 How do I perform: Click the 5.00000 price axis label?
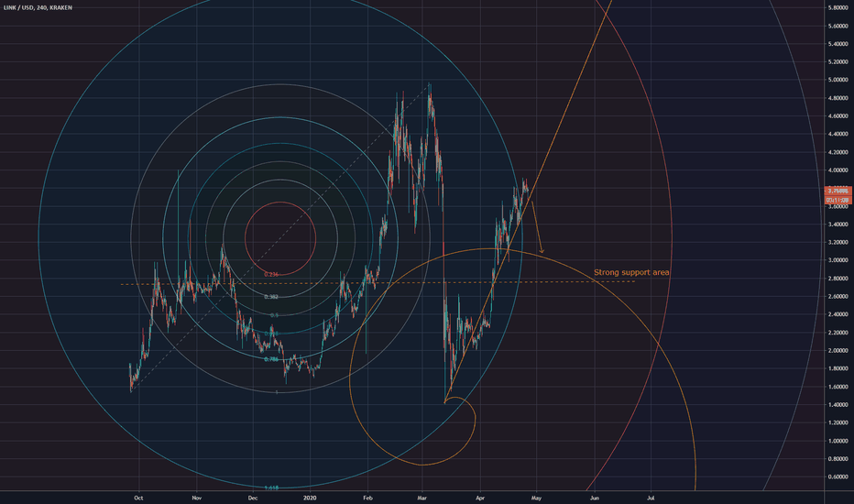click(x=838, y=80)
